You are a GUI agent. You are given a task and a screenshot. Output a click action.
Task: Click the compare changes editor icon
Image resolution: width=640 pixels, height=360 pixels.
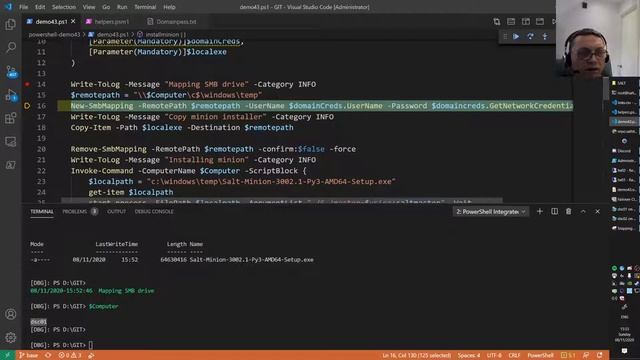(497, 22)
